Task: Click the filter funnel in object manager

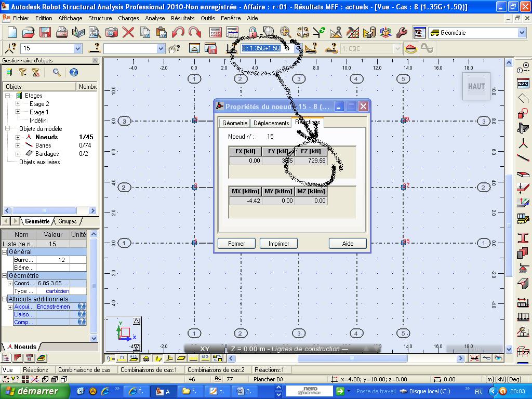Action: point(22,72)
